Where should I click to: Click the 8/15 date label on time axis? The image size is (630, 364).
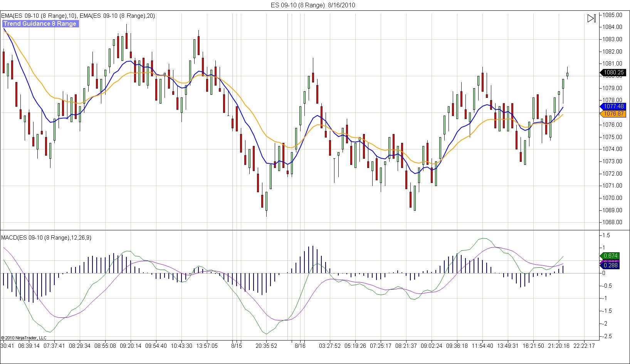237,346
